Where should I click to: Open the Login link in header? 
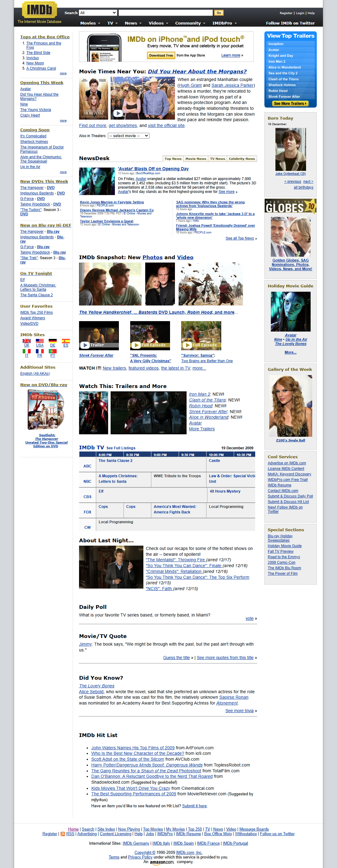click(300, 13)
